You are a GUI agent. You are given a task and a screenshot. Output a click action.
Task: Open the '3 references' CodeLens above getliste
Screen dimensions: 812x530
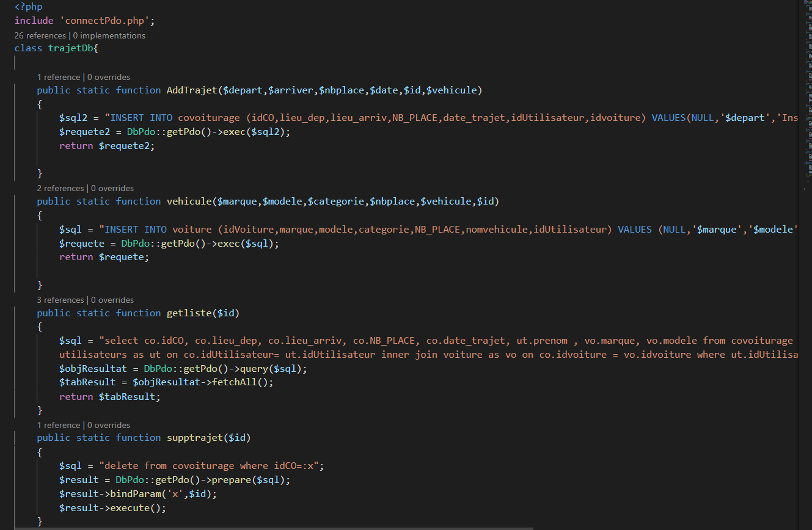click(x=60, y=300)
